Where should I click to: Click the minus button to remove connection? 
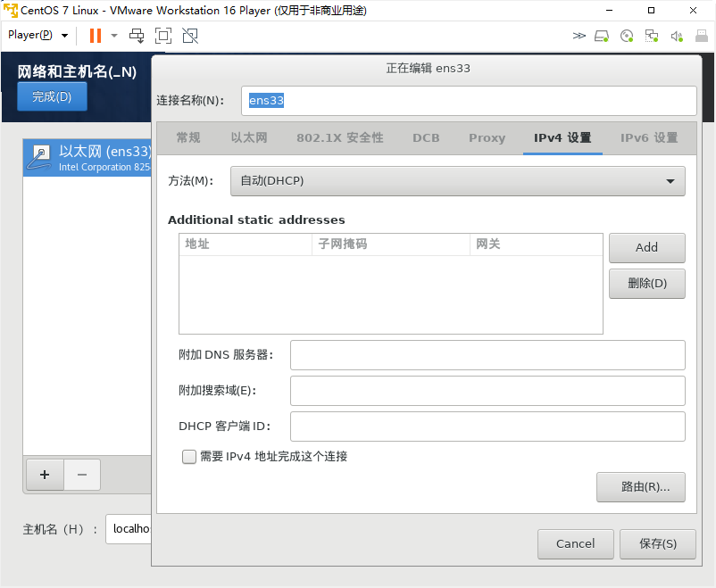click(x=82, y=475)
